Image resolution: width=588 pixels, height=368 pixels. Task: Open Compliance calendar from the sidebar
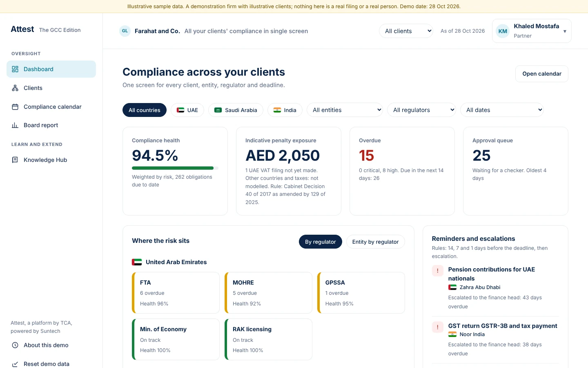pyautogui.click(x=51, y=107)
